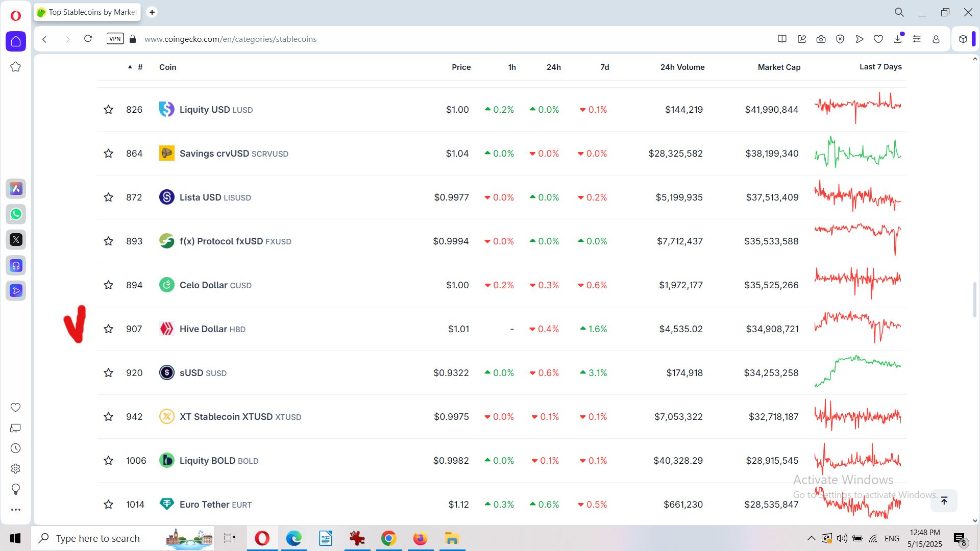Expand the sidebar three-dots more menu
The height and width of the screenshot is (551, 980).
[16, 510]
